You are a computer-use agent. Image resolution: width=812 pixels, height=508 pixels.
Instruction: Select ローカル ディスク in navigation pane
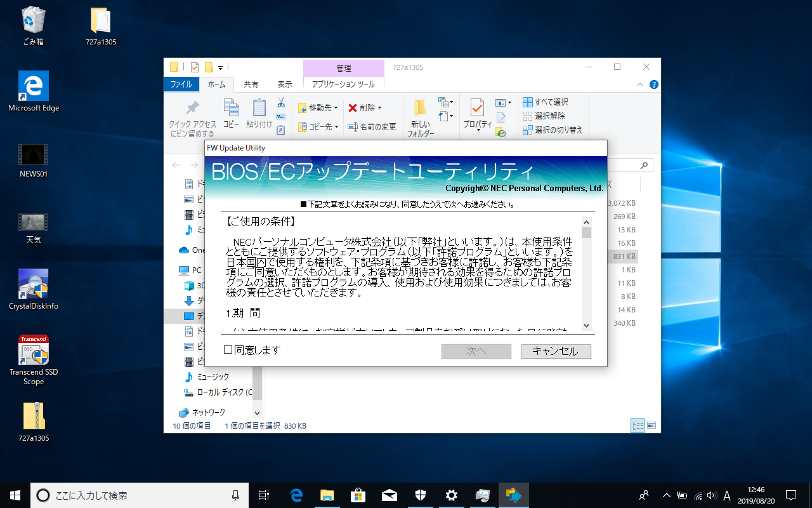218,392
